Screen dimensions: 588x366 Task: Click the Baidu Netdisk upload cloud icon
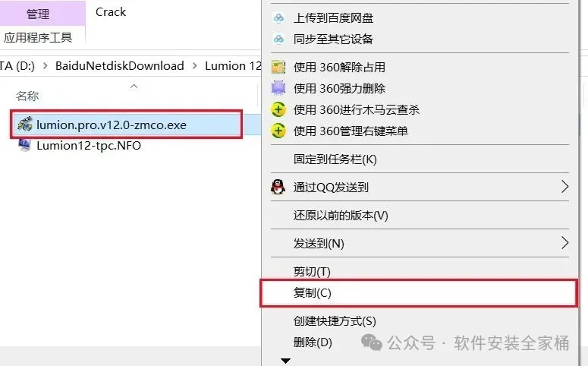[x=278, y=17]
